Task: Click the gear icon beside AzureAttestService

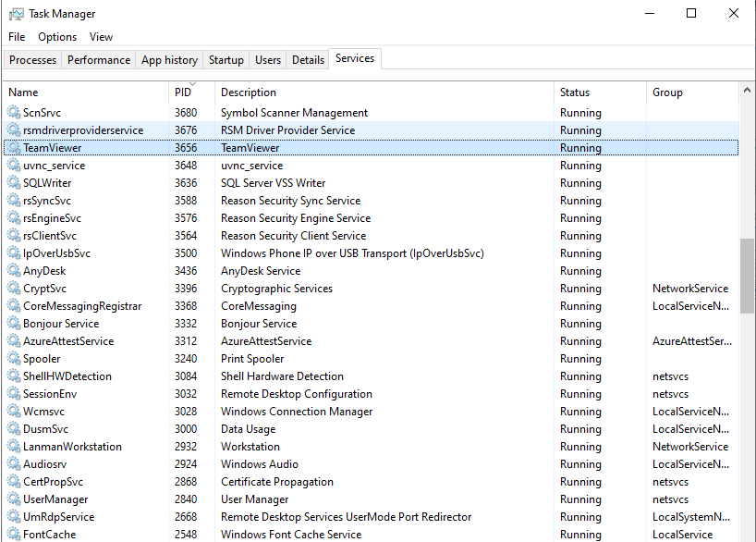Action: coord(14,341)
